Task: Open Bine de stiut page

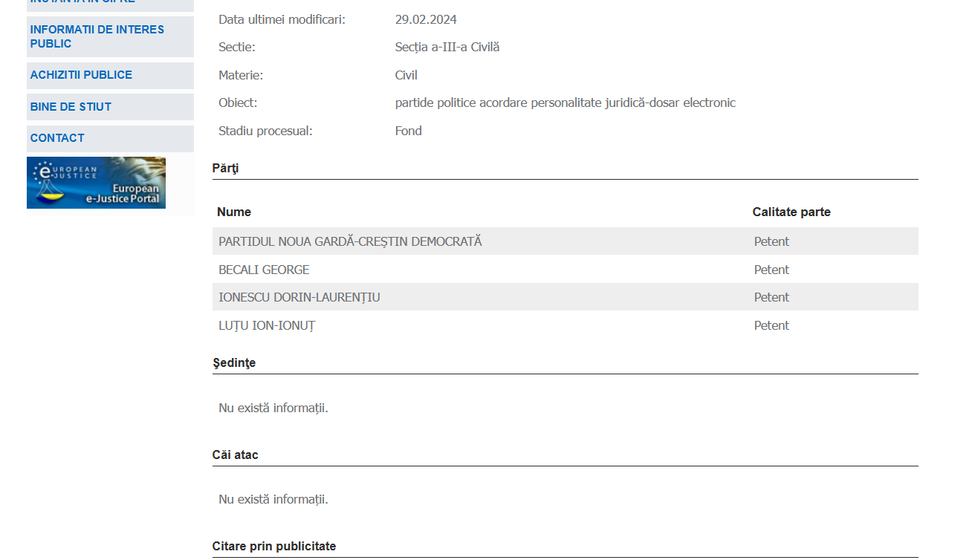Action: [x=110, y=107]
